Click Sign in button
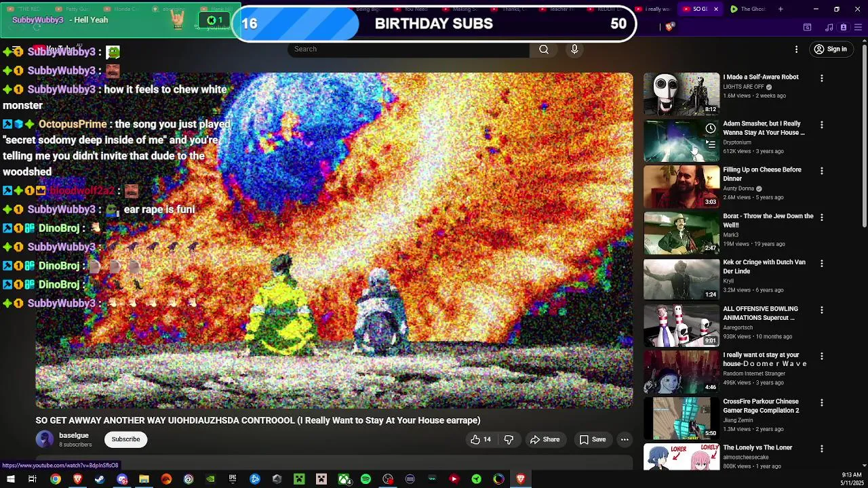 [830, 49]
